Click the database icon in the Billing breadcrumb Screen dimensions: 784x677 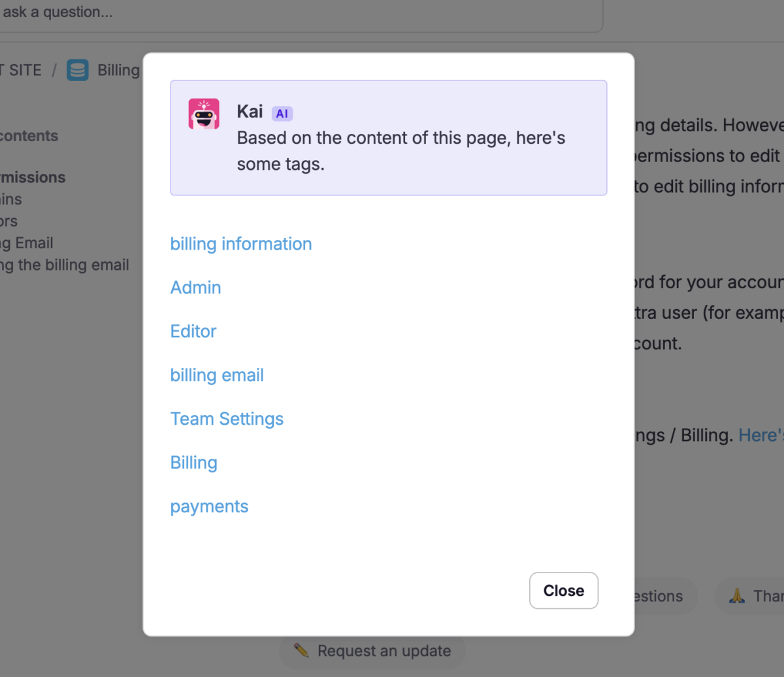coord(77,69)
